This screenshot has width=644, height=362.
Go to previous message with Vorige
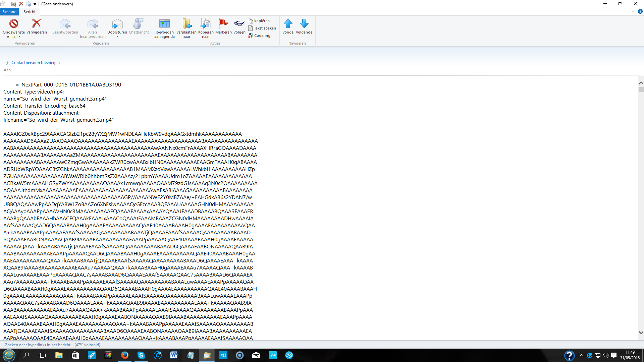point(288,26)
